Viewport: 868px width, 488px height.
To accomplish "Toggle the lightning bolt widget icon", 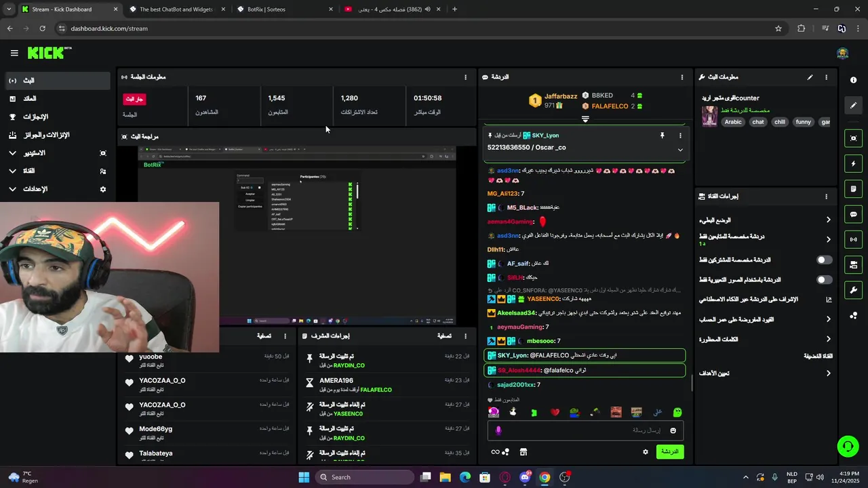I will coord(853,164).
